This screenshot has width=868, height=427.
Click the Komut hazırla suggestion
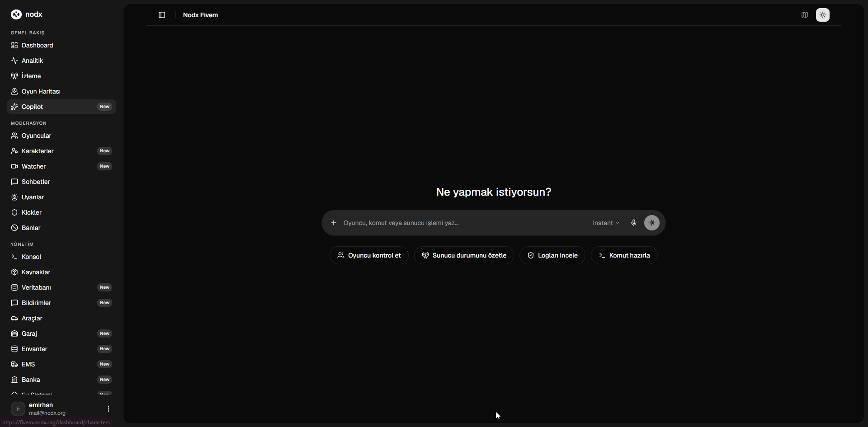pyautogui.click(x=624, y=255)
